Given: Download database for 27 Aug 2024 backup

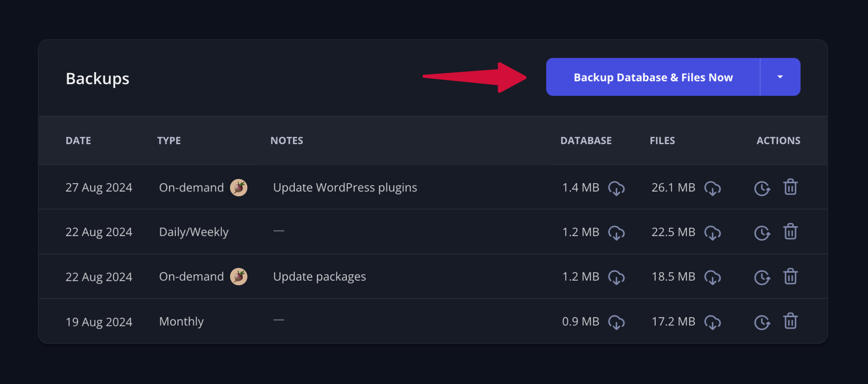Looking at the screenshot, I should [616, 188].
